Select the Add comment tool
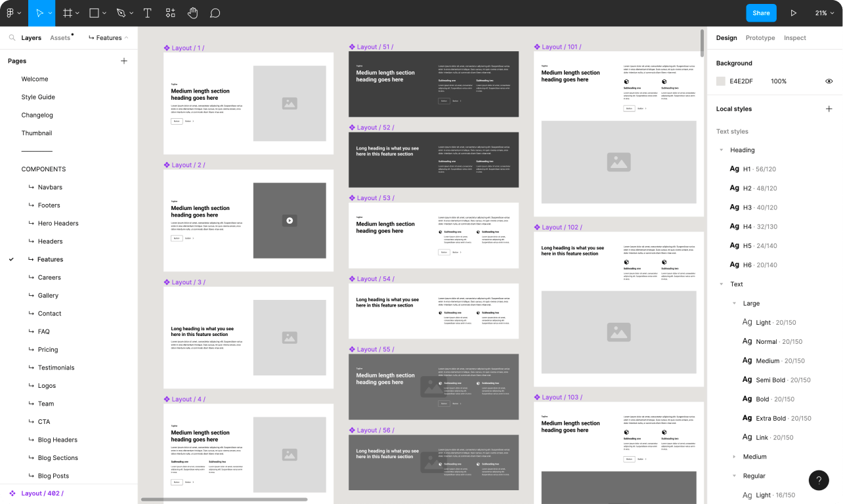The height and width of the screenshot is (504, 843). [215, 13]
